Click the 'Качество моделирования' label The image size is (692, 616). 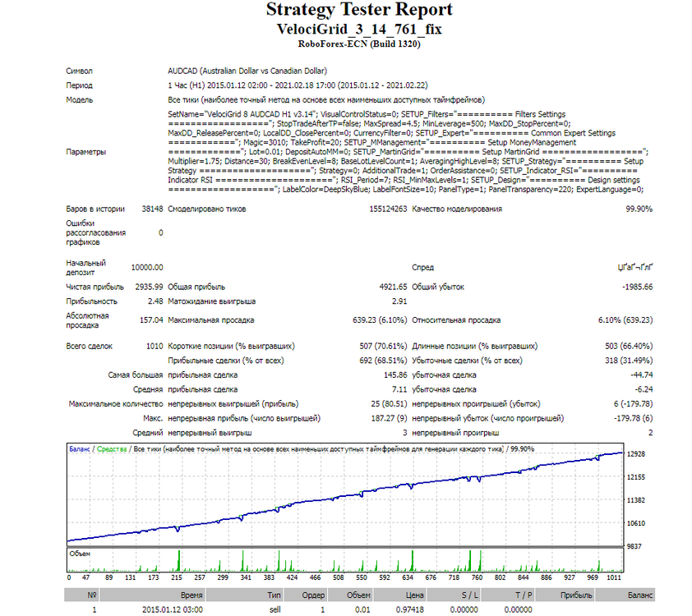(x=457, y=209)
